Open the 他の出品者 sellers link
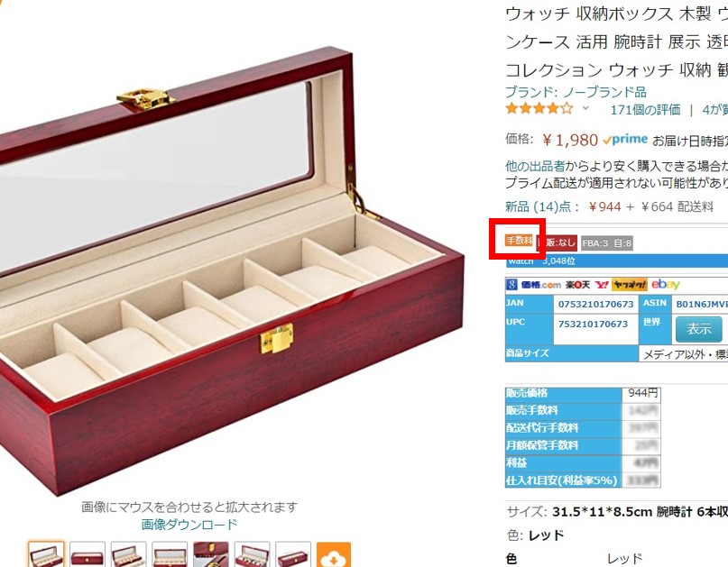Image resolution: width=728 pixels, height=567 pixels. (535, 166)
